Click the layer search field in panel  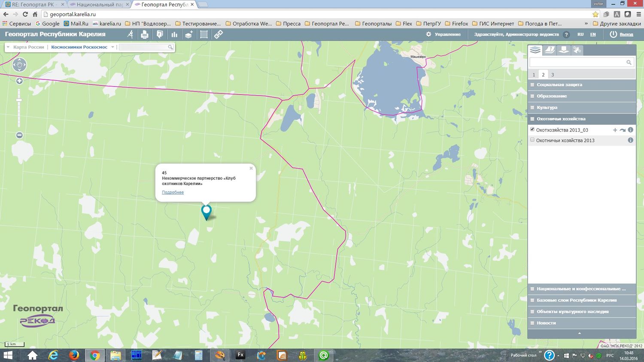tap(577, 63)
